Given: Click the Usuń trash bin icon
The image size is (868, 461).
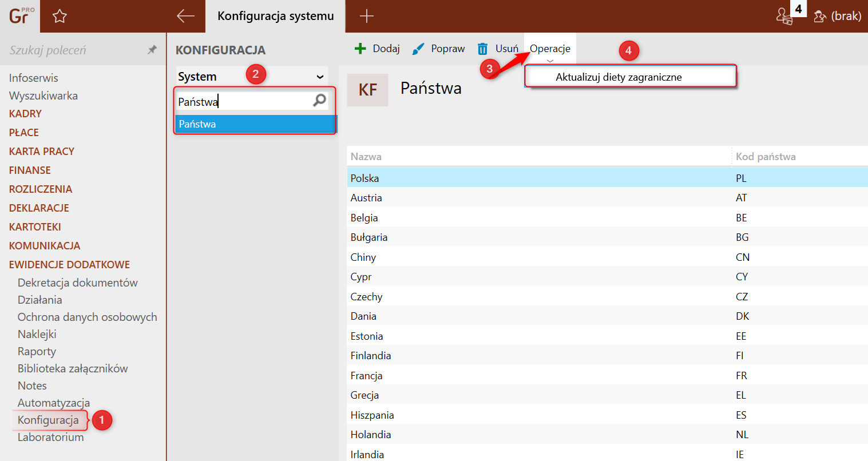Looking at the screenshot, I should click(x=483, y=49).
